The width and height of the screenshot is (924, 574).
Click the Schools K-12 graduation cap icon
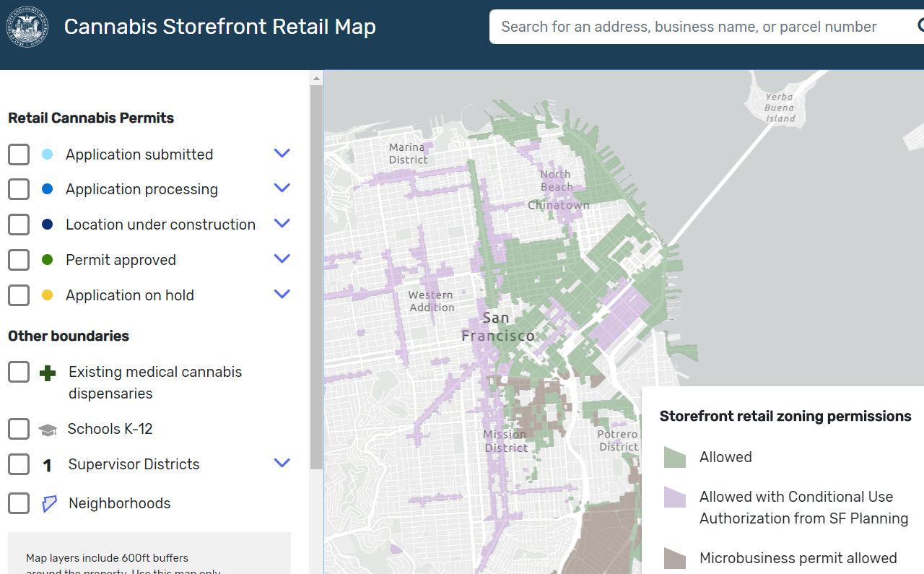coord(48,428)
